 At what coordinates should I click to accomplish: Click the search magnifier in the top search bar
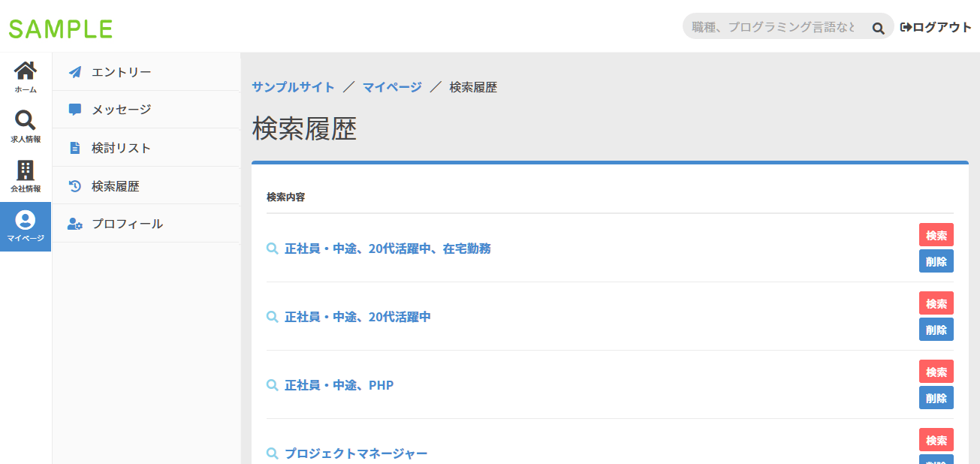[x=877, y=26]
